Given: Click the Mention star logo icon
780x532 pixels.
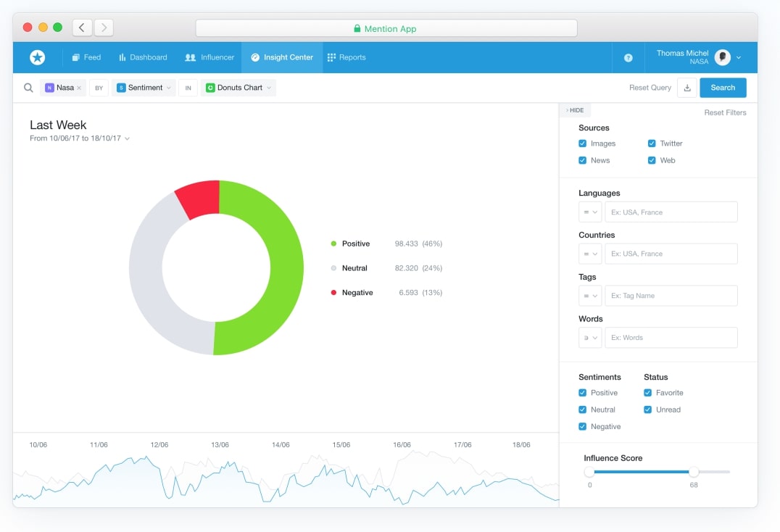Looking at the screenshot, I should point(37,57).
